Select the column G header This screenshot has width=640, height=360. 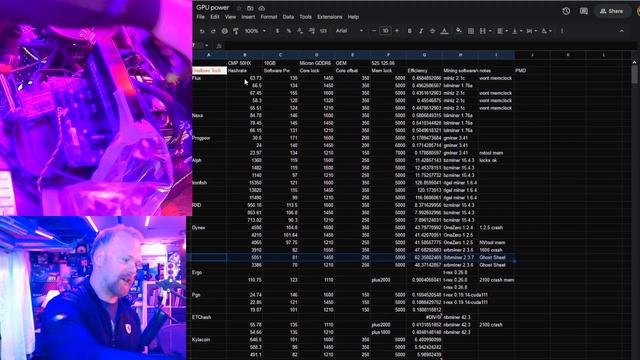(424, 55)
